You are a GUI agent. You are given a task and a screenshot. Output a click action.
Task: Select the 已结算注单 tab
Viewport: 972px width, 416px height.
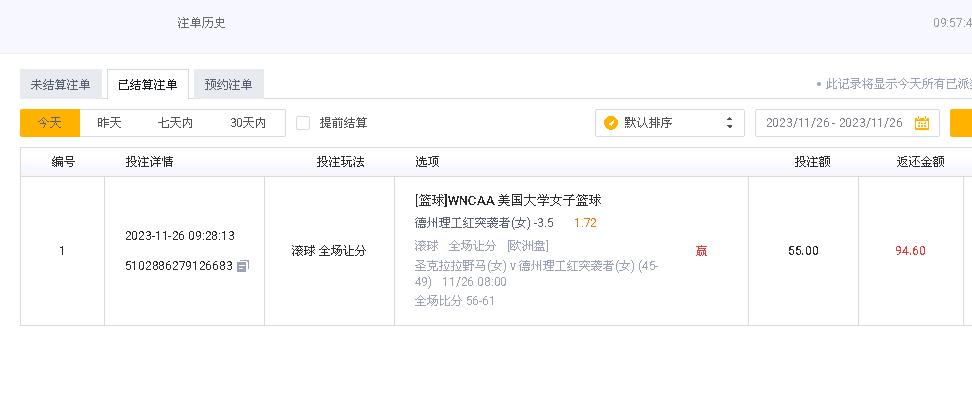coord(147,85)
